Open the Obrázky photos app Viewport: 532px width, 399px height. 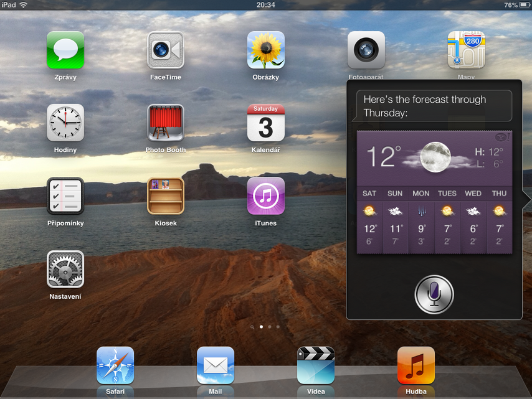[x=265, y=50]
